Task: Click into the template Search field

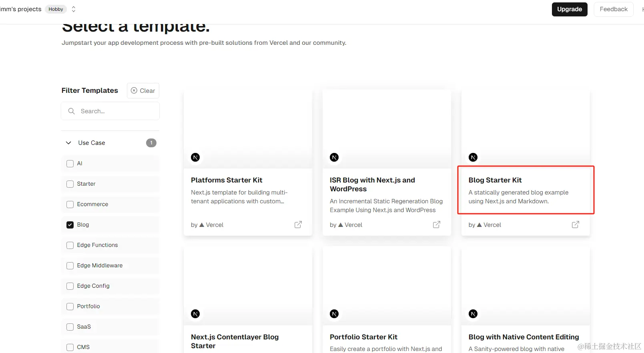Action: [110, 111]
